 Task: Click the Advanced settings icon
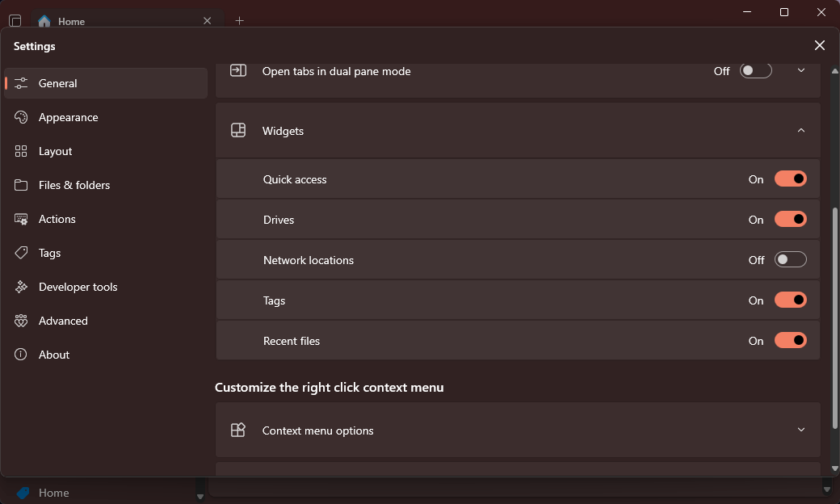[x=22, y=321]
